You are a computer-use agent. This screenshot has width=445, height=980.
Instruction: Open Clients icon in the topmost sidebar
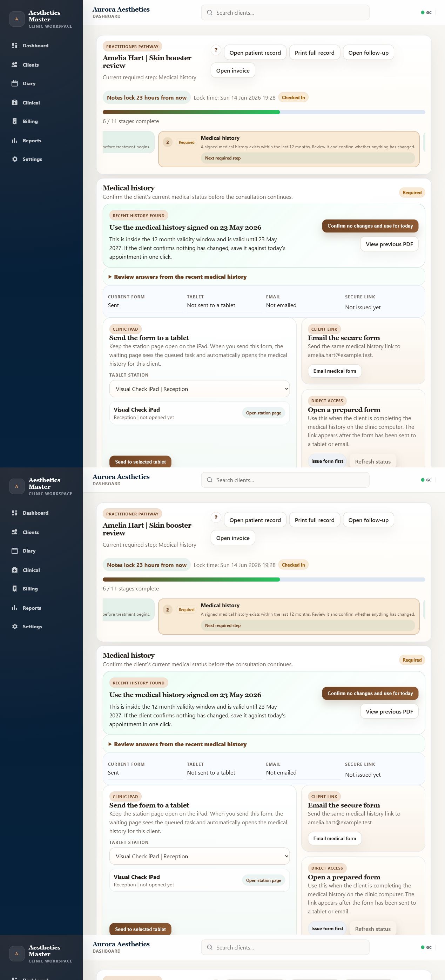[14, 65]
